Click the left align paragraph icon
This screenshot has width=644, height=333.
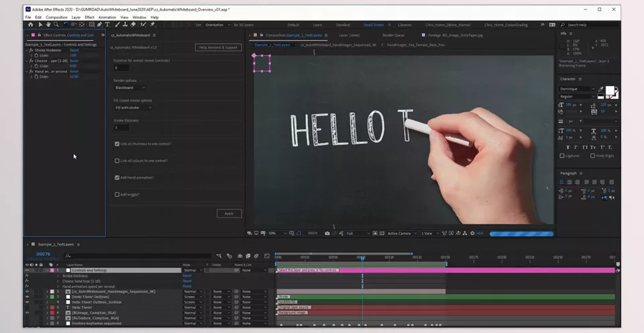click(x=561, y=182)
